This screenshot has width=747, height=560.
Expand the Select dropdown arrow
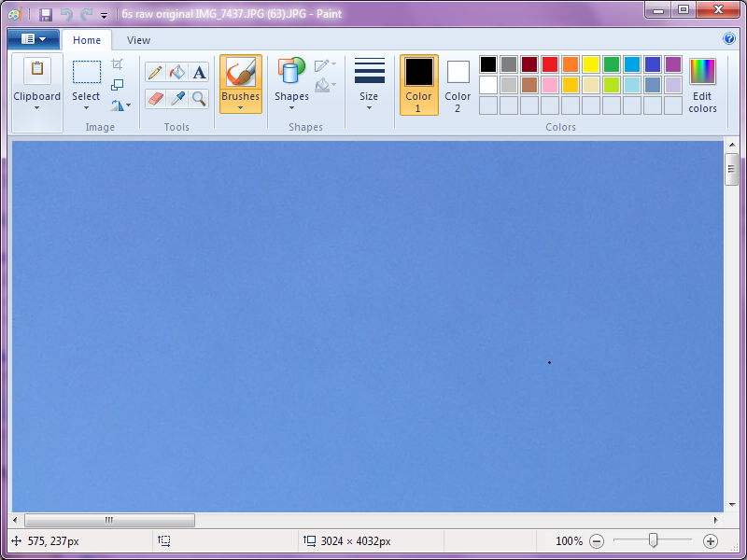[86, 108]
